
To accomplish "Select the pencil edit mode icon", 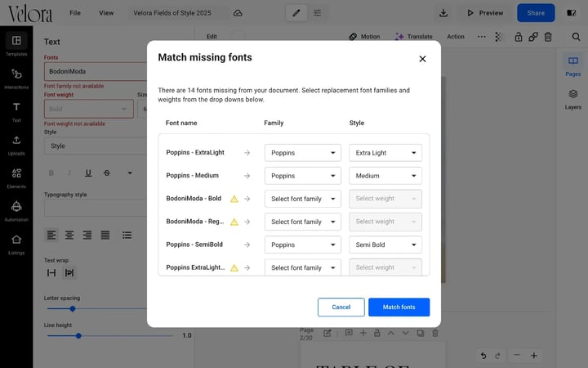I will [296, 13].
